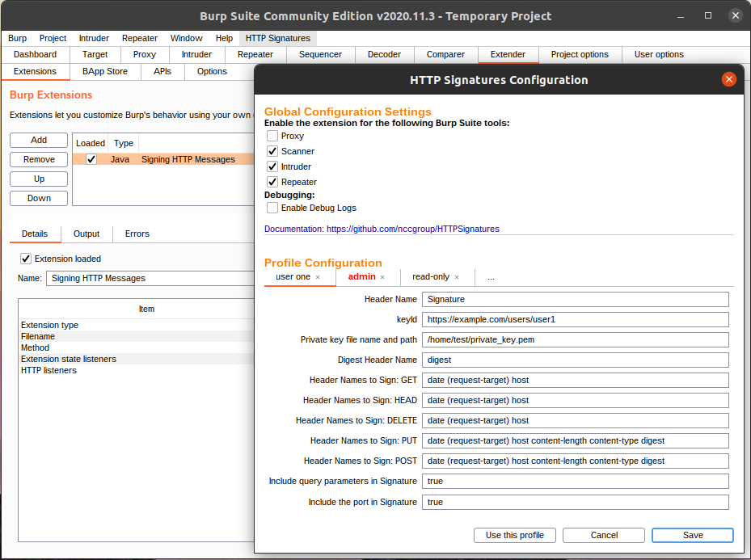751x560 pixels.
Task: Switch to the Proxy tab
Action: pyautogui.click(x=145, y=55)
